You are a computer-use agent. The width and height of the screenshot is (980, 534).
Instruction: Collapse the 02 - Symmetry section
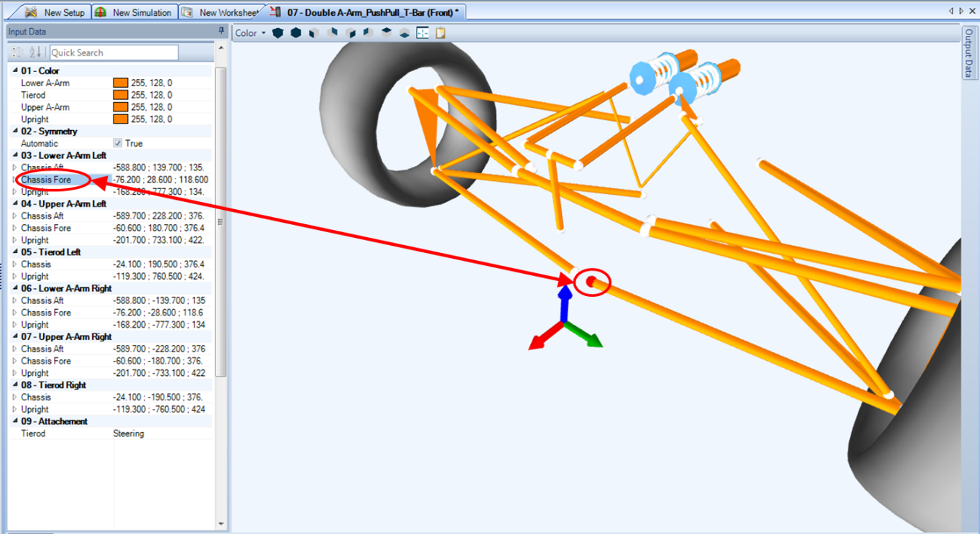[16, 132]
